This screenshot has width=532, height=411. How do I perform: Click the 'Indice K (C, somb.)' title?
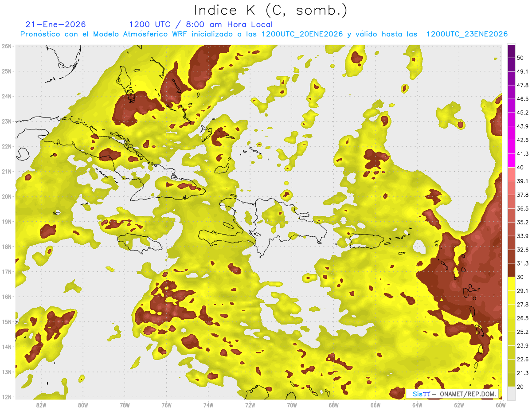271,10
